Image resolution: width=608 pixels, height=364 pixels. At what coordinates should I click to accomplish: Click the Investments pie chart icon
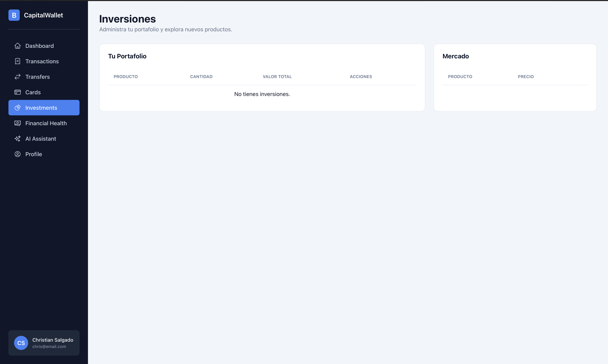pyautogui.click(x=17, y=108)
